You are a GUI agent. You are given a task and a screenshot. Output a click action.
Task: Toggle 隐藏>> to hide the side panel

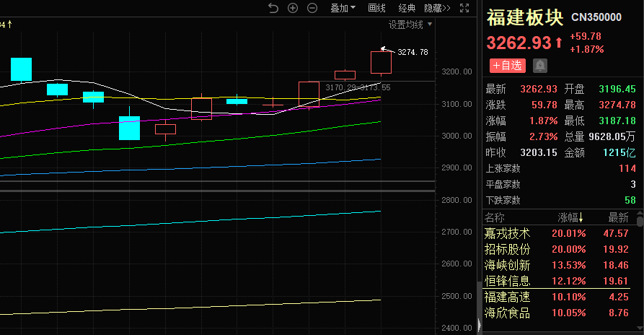pos(437,8)
